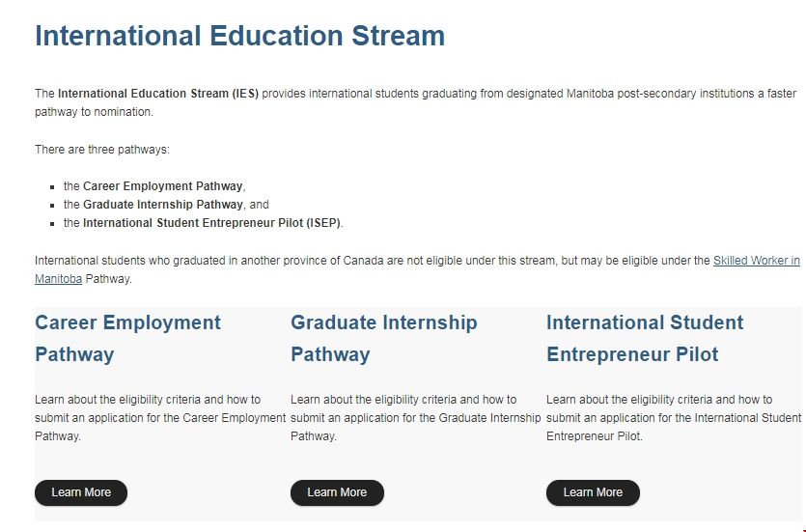Select the Graduate Internship Pathway bullet item
The image size is (806, 532).
click(x=162, y=205)
